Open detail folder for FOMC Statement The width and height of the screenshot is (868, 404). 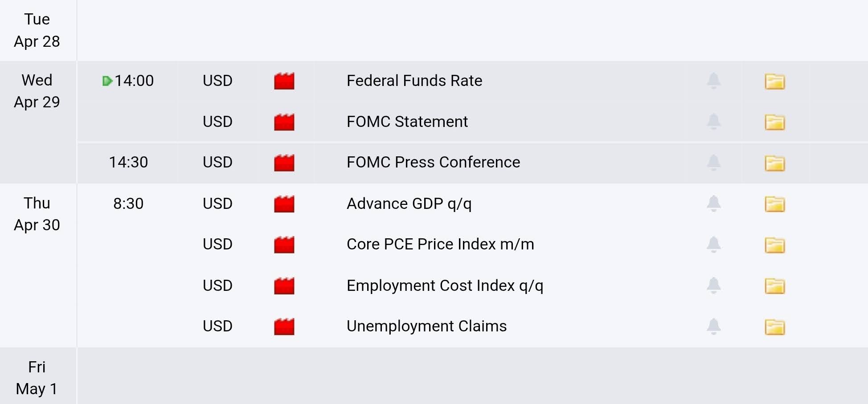pos(774,122)
